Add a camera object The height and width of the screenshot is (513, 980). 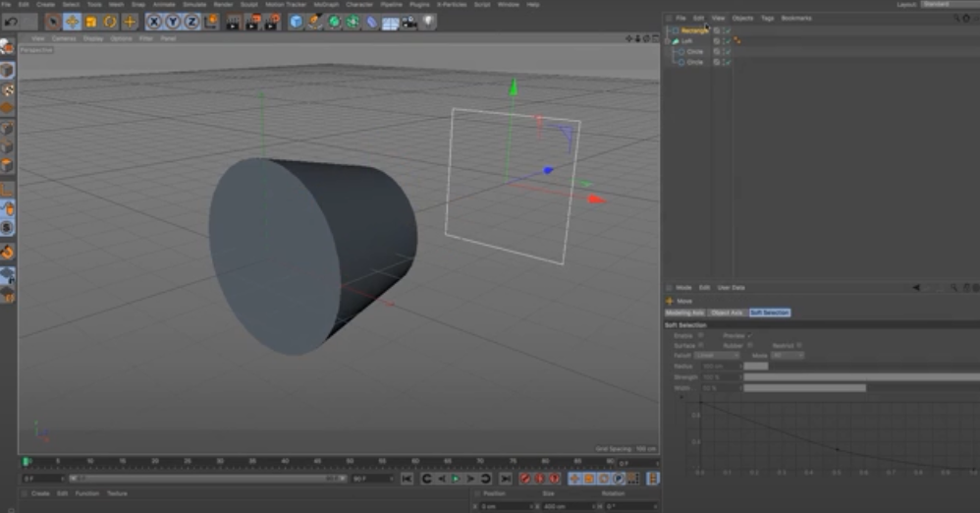410,22
